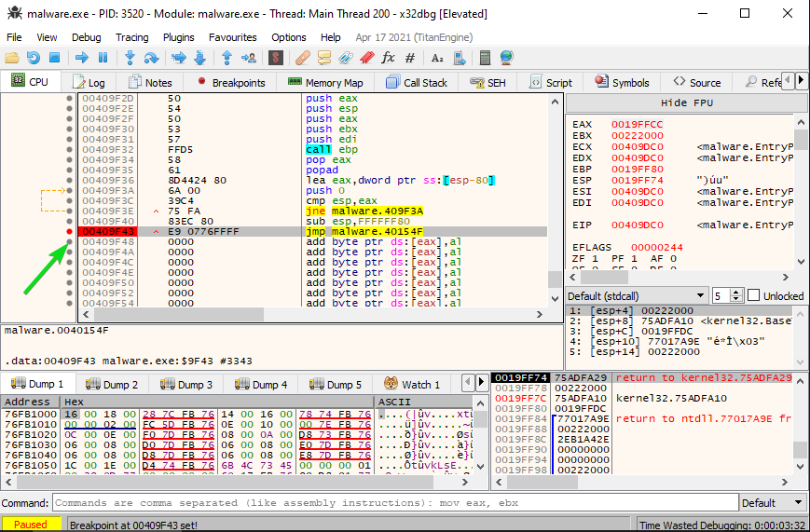The height and width of the screenshot is (532, 810).
Task: Click the disassembly horizontal scrollbar thumb
Action: (x=179, y=314)
